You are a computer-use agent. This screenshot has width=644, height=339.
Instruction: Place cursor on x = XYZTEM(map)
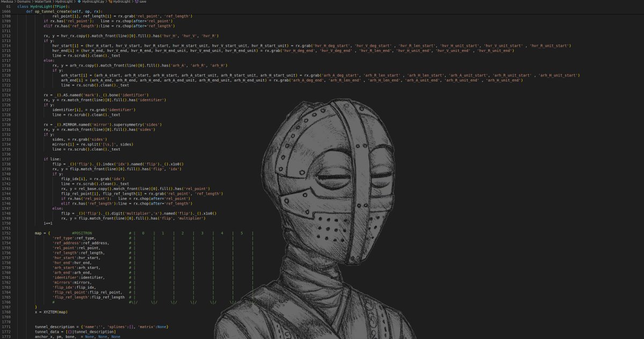pyautogui.click(x=52, y=312)
